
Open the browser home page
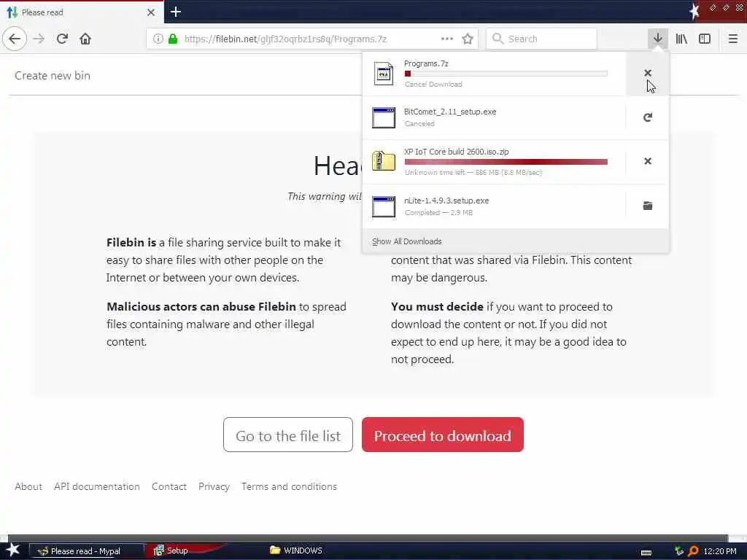pos(85,39)
